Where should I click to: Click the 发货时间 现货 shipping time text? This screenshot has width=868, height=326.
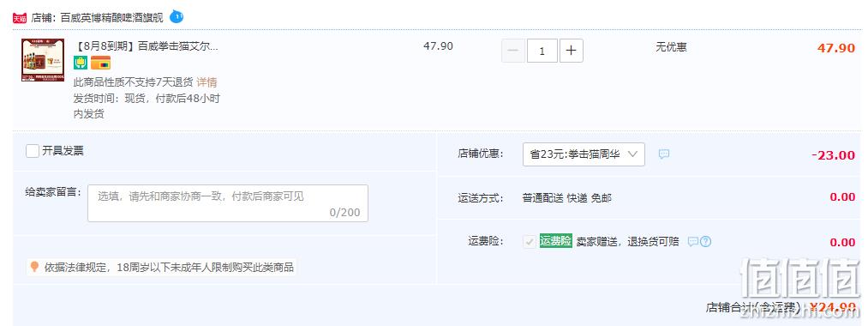(x=147, y=106)
